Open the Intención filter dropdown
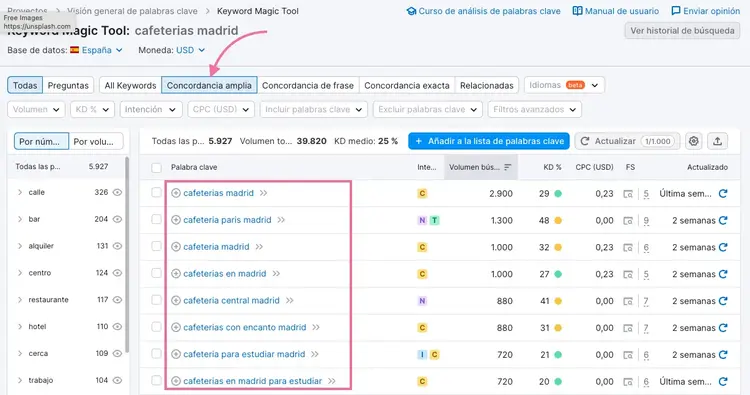750x395 pixels. pyautogui.click(x=151, y=110)
